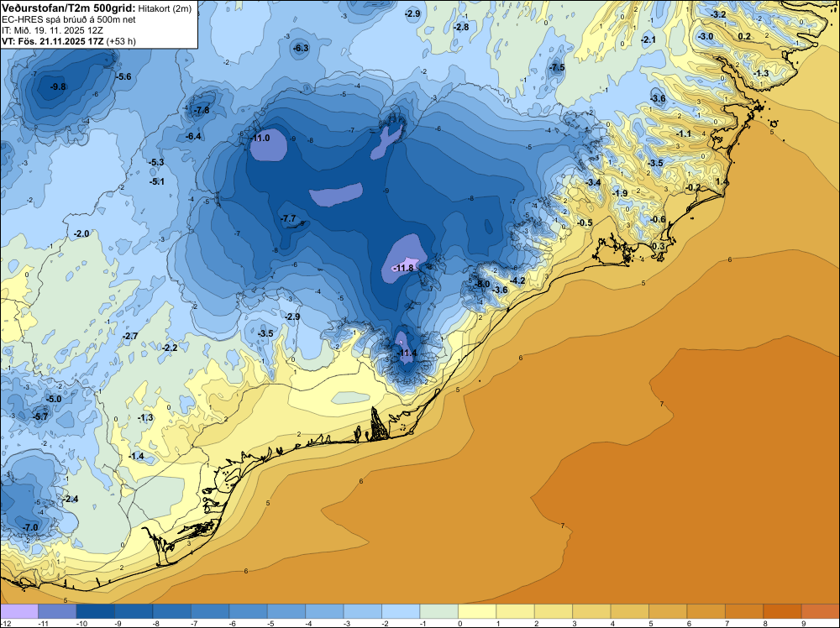840x628 pixels.
Task: Click the -3.4 temperature label
Action: 593,182
